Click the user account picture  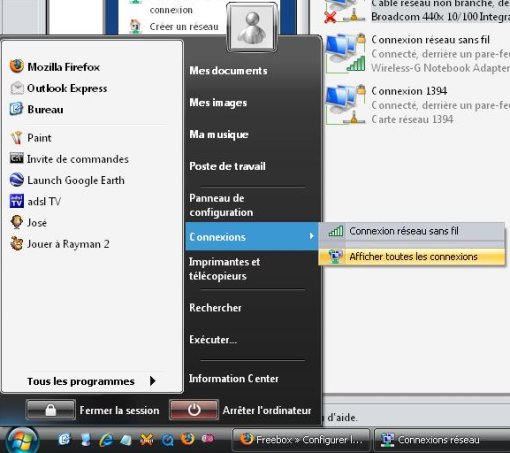point(252,27)
